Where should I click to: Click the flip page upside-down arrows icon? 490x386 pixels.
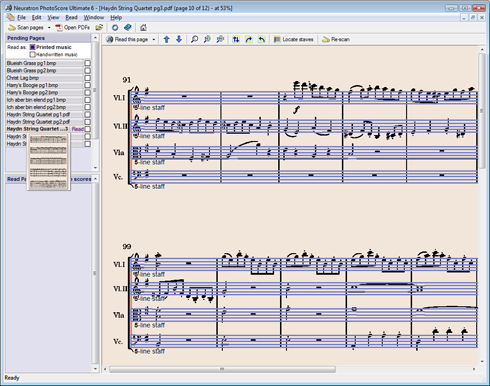coord(236,39)
